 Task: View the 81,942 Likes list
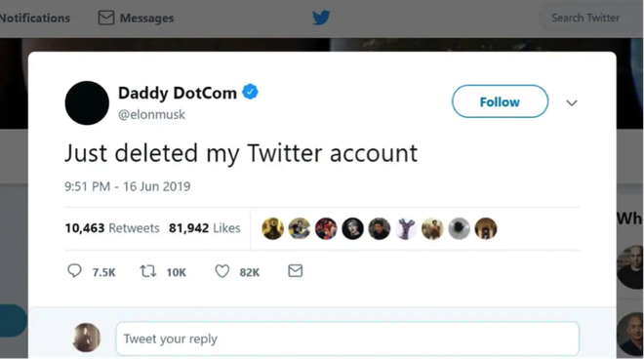205,228
